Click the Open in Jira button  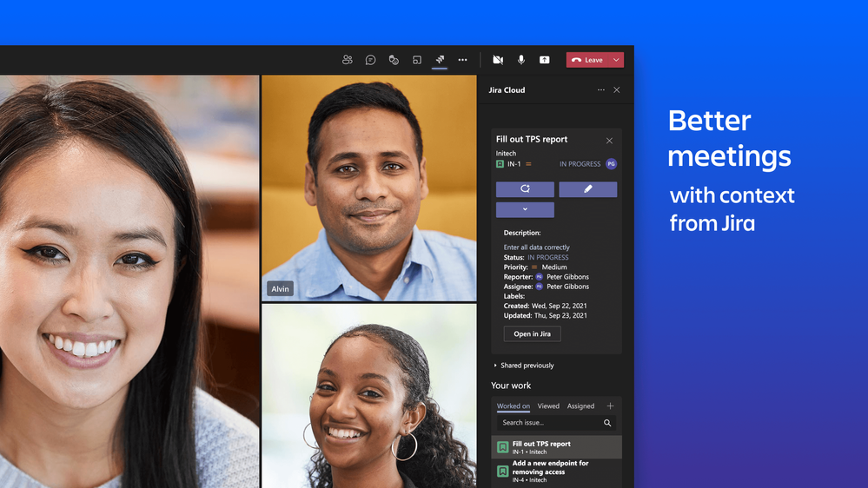(532, 333)
